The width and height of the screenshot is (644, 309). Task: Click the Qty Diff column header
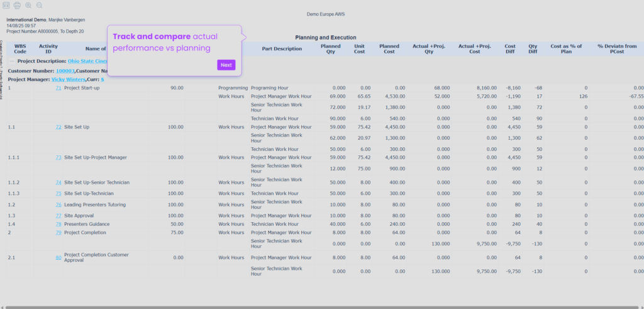tap(533, 49)
